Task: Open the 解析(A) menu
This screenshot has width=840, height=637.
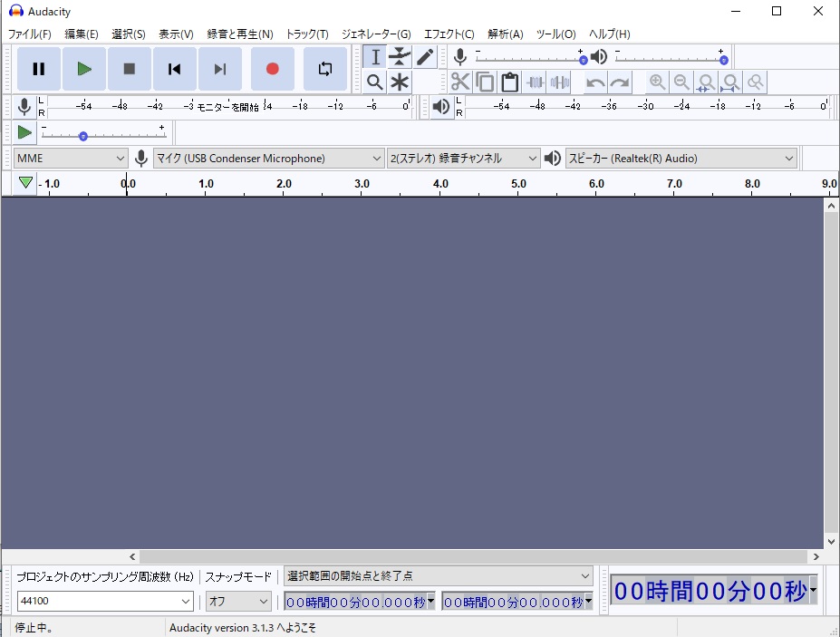Action: (506, 34)
